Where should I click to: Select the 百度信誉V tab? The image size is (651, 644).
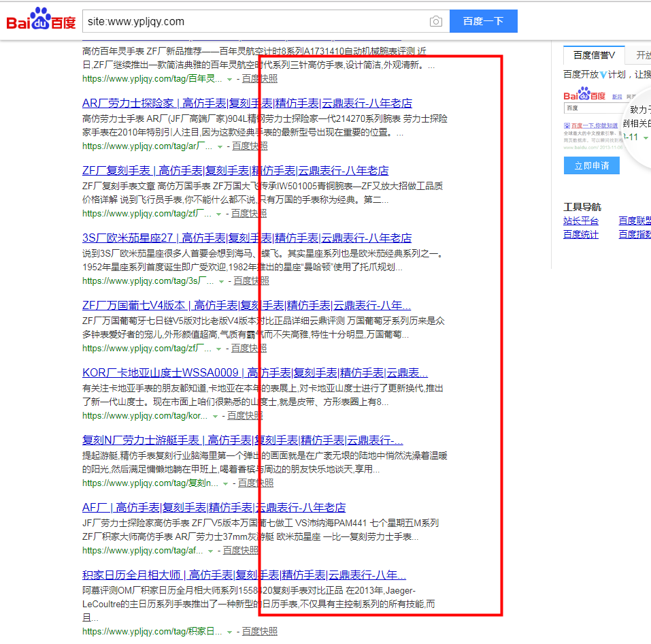594,55
